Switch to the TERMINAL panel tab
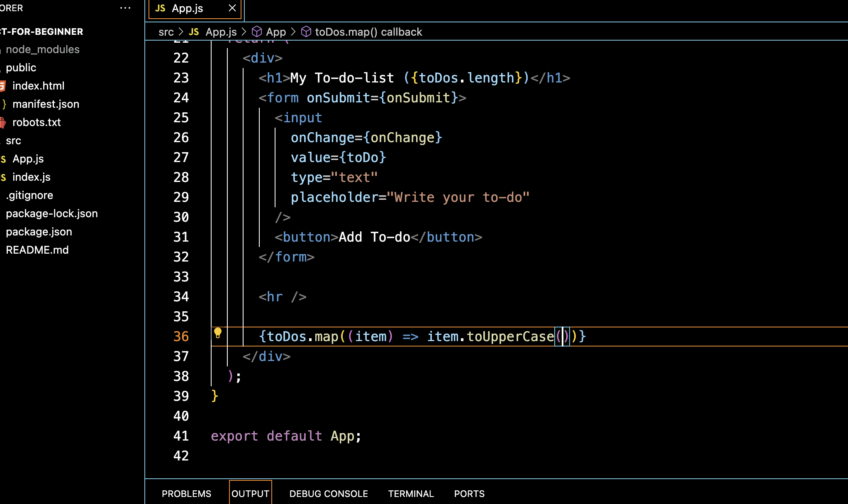Screen dimensions: 848x504 tap(411, 494)
